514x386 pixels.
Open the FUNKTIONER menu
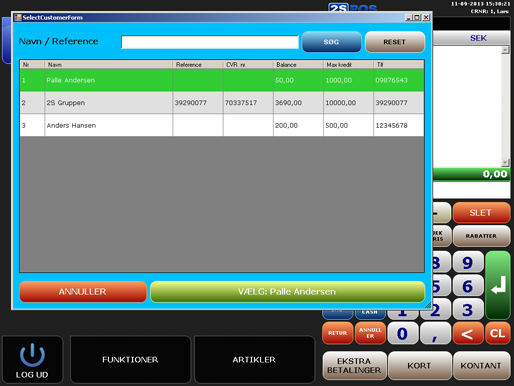[x=130, y=359]
